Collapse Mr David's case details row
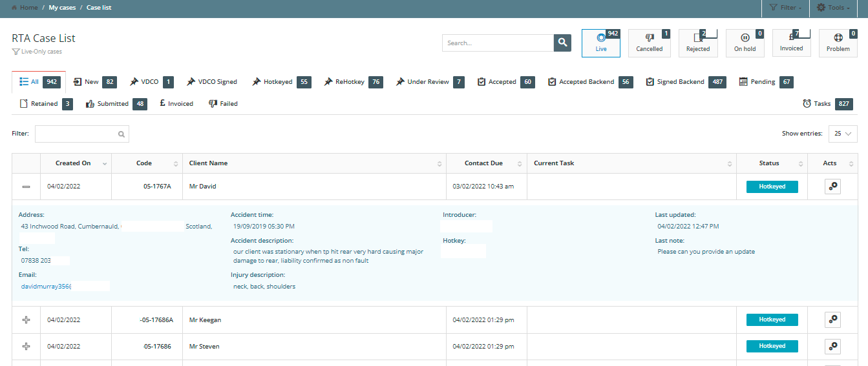This screenshot has width=868, height=366. pyautogui.click(x=26, y=187)
